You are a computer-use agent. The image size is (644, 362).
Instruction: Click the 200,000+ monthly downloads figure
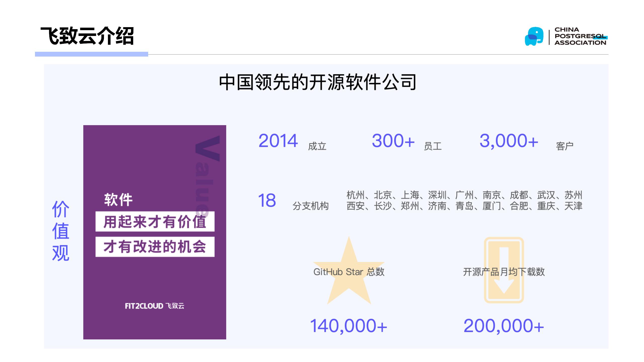pyautogui.click(x=504, y=326)
